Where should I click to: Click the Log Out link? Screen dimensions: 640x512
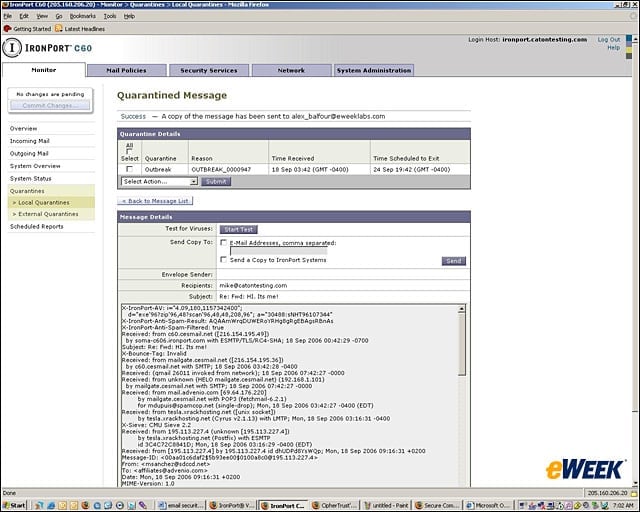[x=609, y=40]
